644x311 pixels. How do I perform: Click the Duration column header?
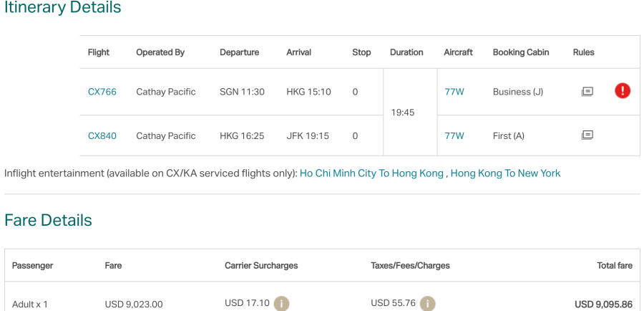[x=406, y=52]
